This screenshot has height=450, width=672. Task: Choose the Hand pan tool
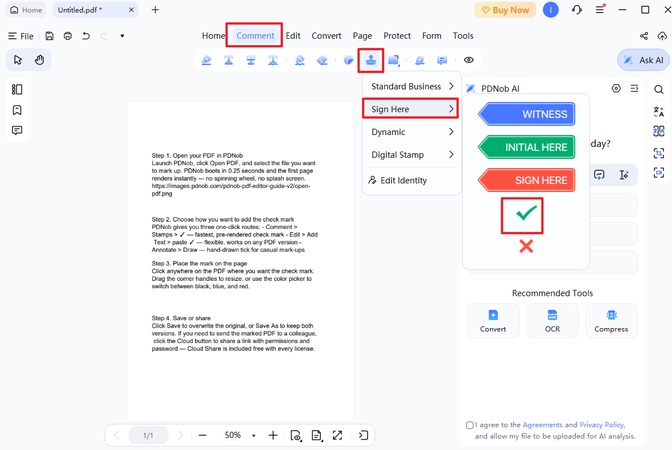click(x=39, y=60)
